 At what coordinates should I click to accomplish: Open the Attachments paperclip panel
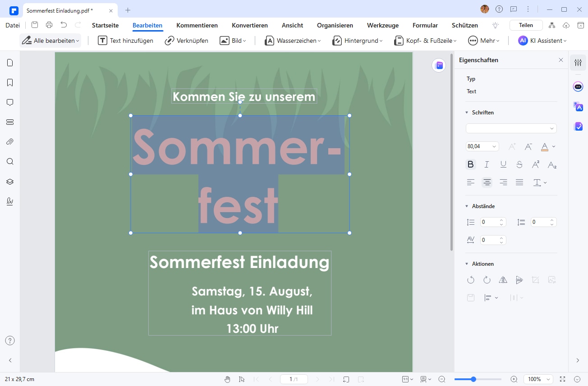point(10,142)
